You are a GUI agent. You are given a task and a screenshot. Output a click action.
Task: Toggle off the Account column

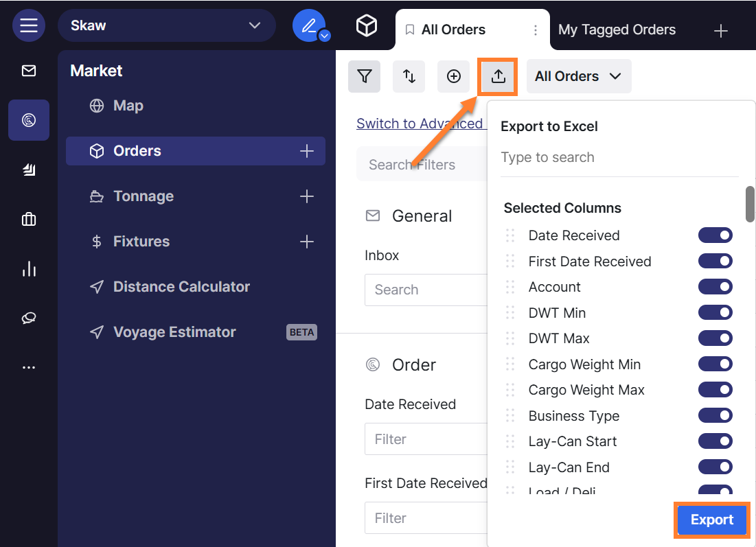(715, 287)
